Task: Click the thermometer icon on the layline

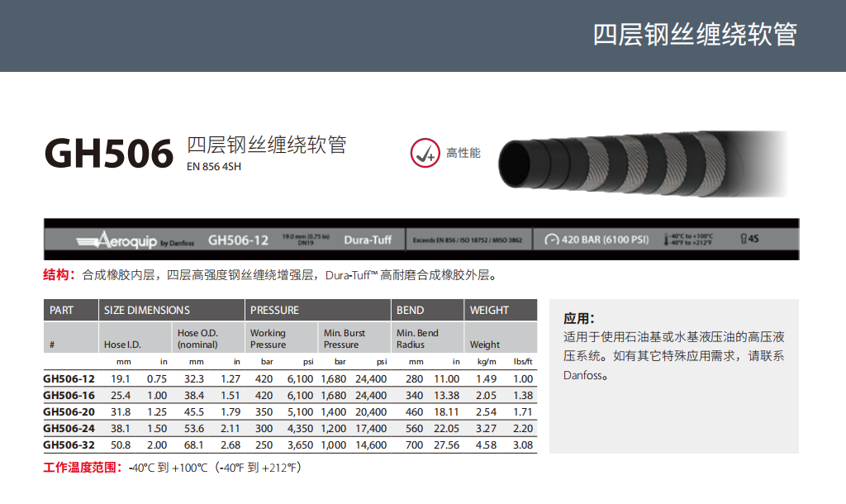Action: pyautogui.click(x=667, y=240)
